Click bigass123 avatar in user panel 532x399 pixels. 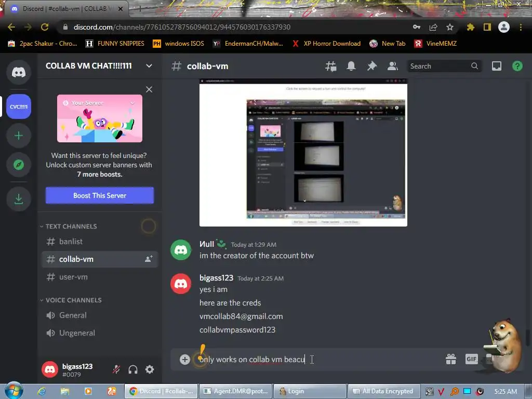tap(50, 369)
